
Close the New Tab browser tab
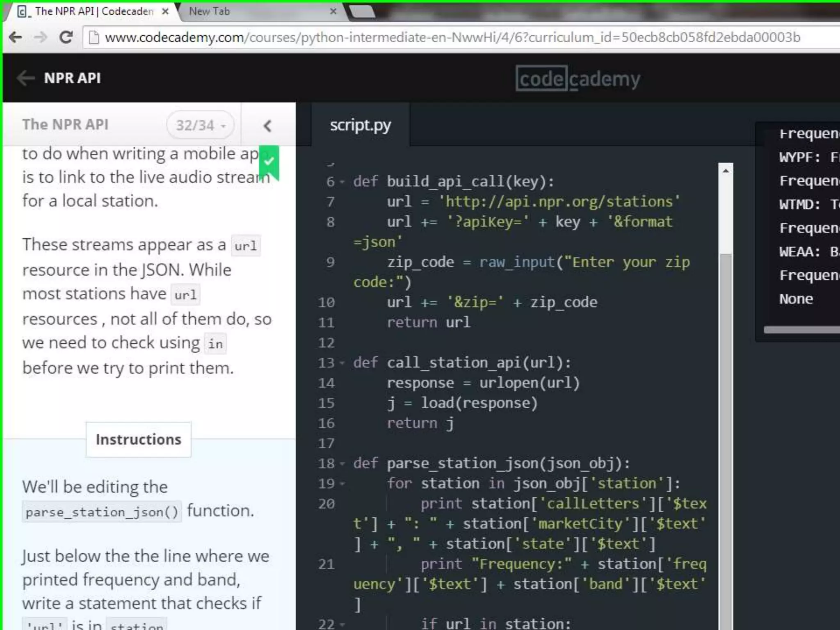pos(333,11)
